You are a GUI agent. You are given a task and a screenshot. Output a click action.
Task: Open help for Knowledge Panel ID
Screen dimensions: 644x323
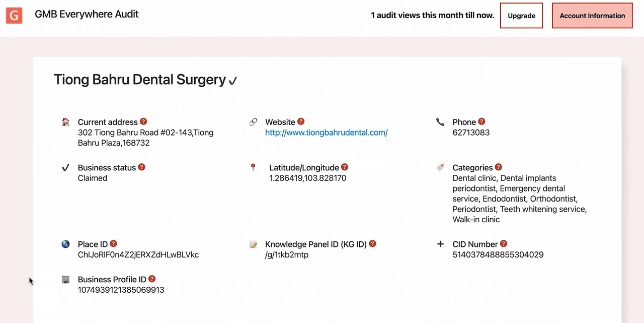pyautogui.click(x=373, y=243)
